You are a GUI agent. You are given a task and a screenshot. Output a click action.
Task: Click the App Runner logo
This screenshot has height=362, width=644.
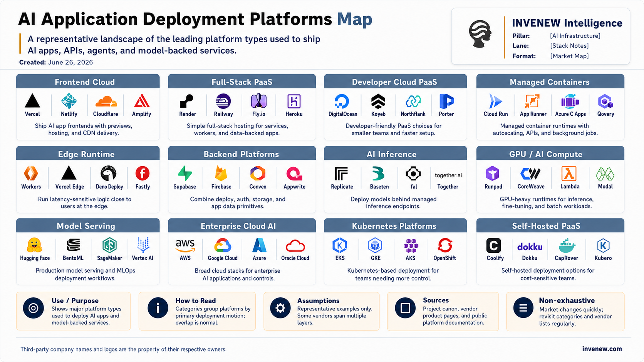(x=532, y=102)
